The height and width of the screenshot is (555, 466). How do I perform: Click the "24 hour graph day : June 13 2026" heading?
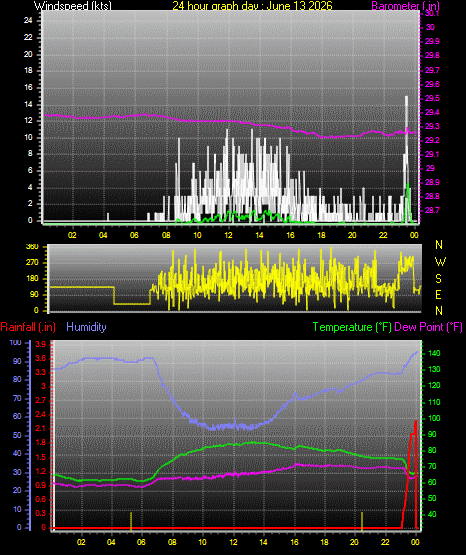[252, 6]
